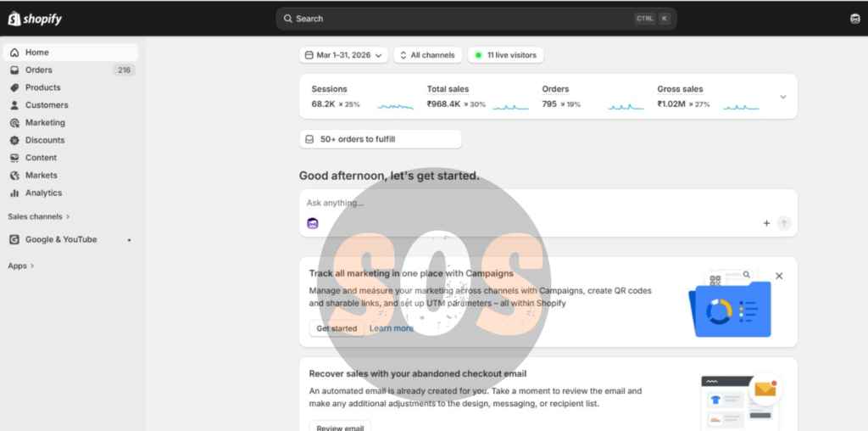
Task: Expand the Apps section
Action: click(21, 266)
